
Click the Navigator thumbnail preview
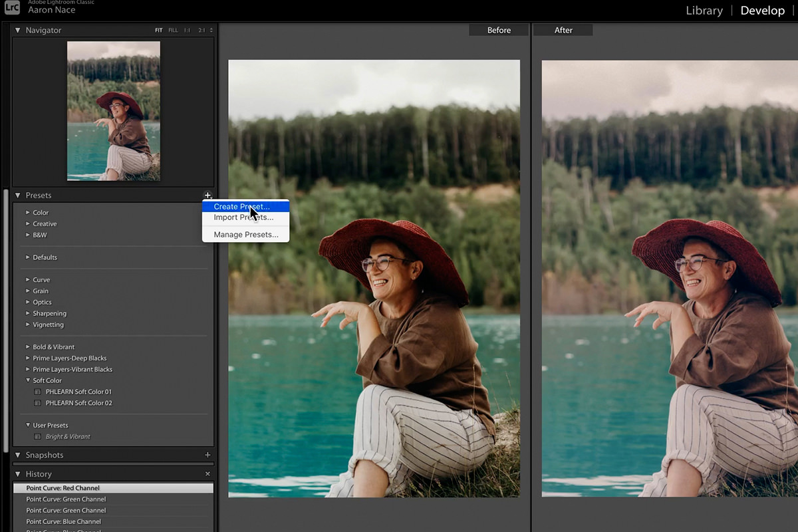tap(112, 110)
